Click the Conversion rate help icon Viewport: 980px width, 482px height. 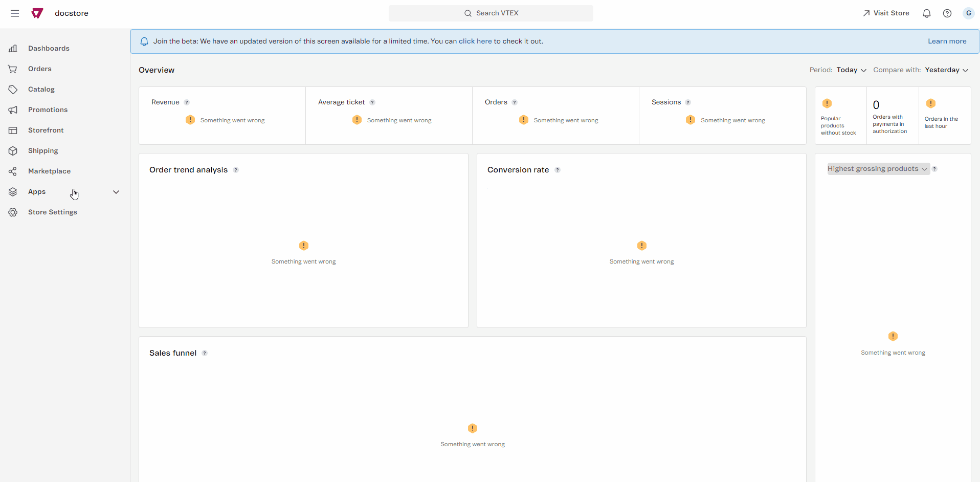[x=558, y=170]
